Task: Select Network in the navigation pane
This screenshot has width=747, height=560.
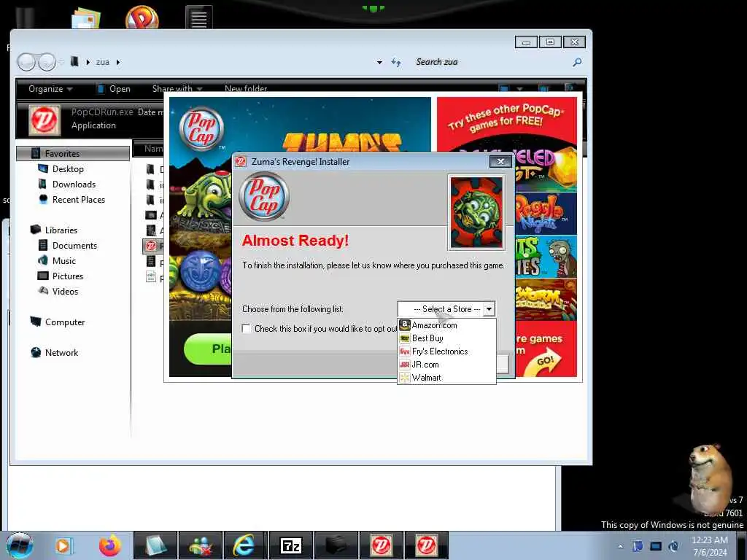Action: pos(61,353)
